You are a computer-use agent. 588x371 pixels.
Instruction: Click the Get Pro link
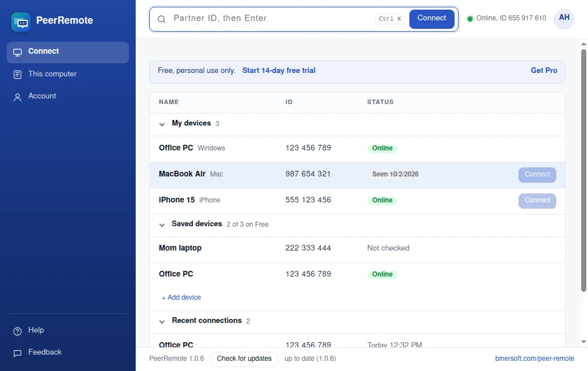click(x=544, y=71)
